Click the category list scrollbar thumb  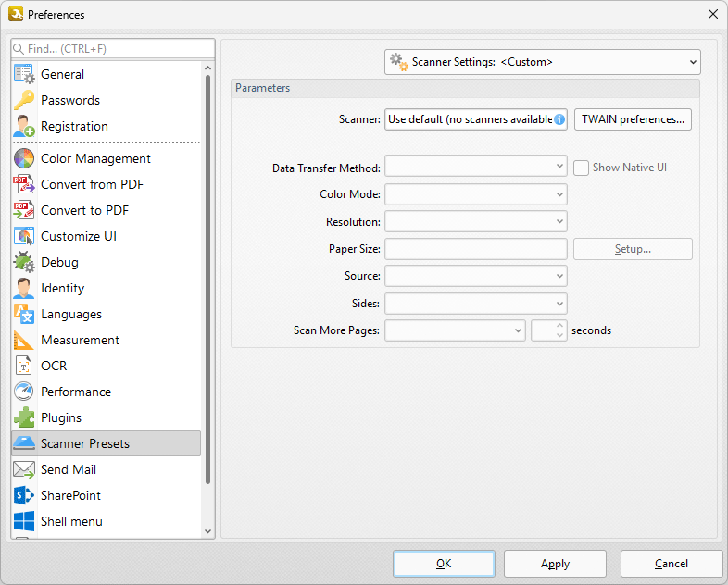click(x=207, y=280)
